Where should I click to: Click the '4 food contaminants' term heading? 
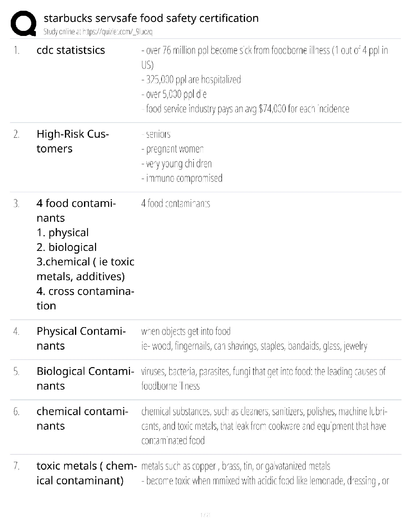[x=76, y=210]
